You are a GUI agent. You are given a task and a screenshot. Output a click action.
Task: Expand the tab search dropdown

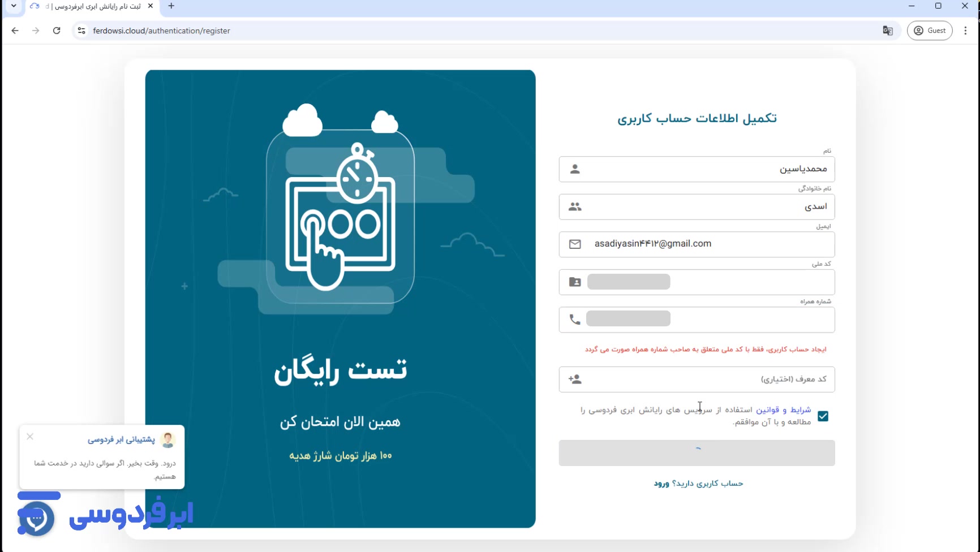(x=14, y=6)
